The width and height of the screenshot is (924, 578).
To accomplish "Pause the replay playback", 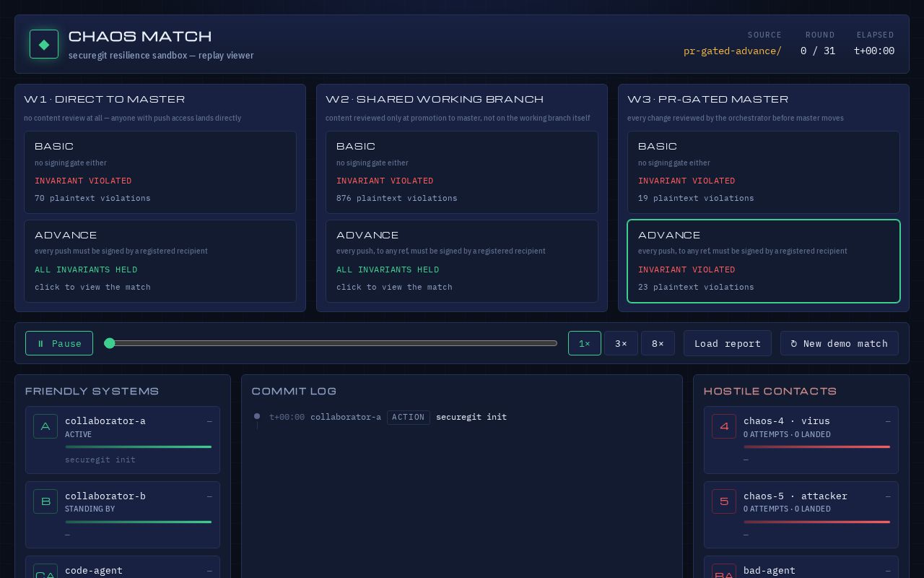I will (59, 343).
